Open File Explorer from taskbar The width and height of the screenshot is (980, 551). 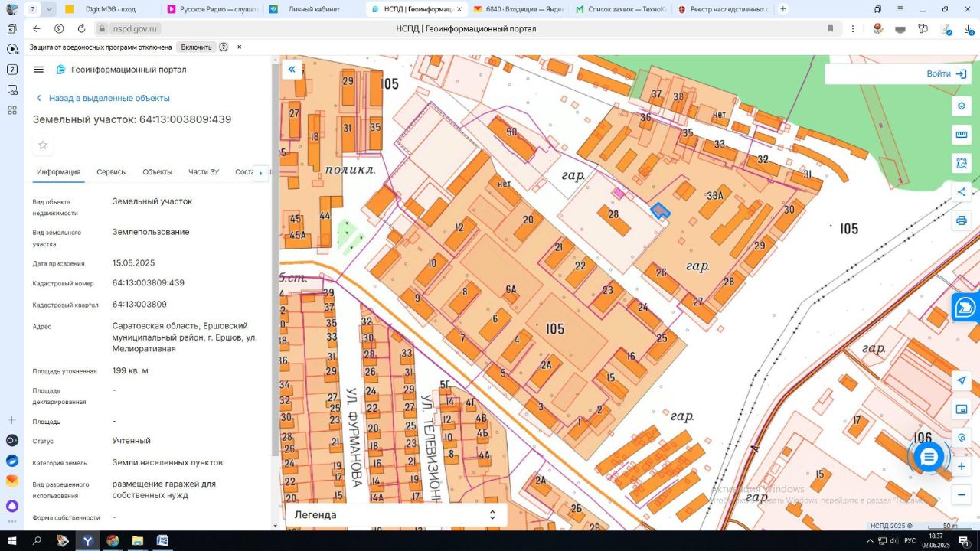(138, 541)
